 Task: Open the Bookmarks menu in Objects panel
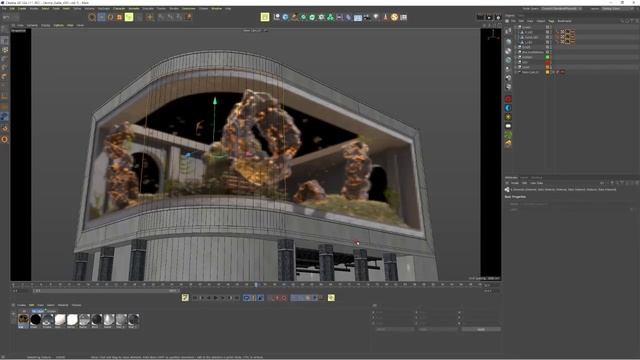coord(564,21)
